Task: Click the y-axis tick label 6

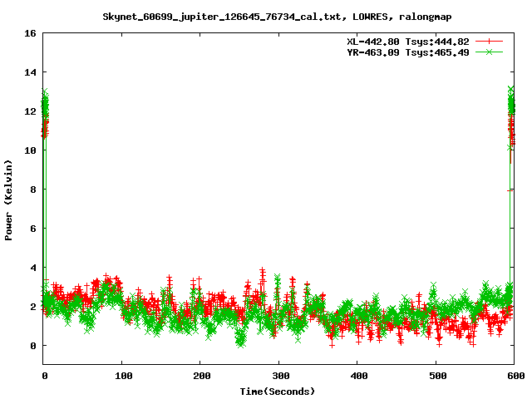Action: pos(33,229)
